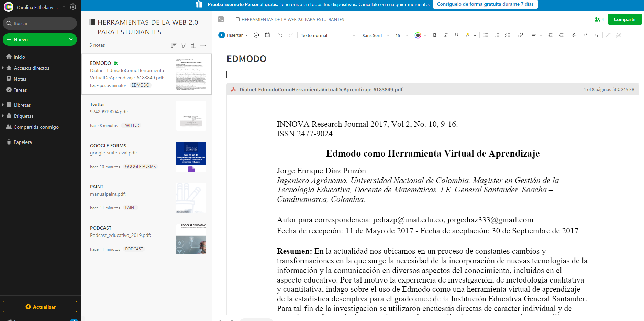Underline the selected text

(457, 35)
